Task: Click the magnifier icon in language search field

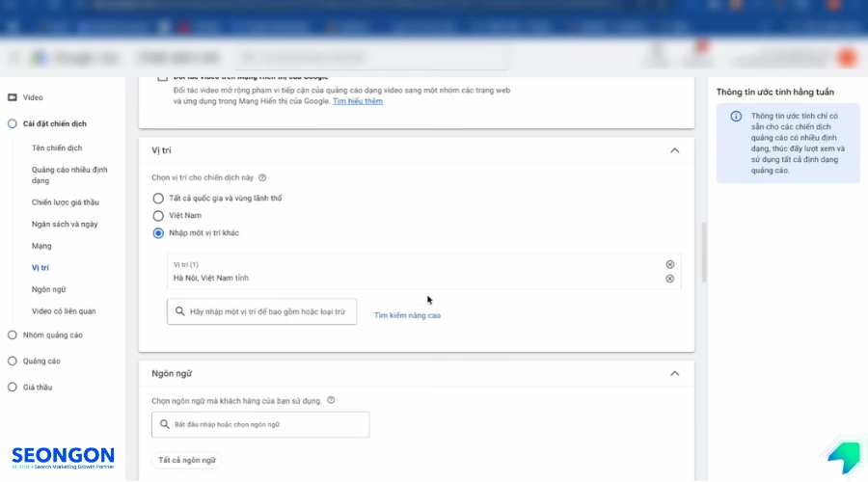Action: tap(164, 424)
